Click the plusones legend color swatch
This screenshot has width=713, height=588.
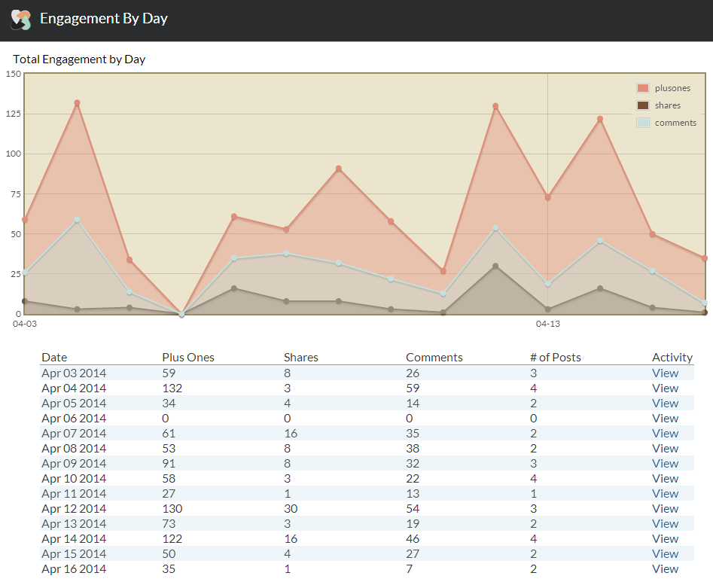(642, 88)
